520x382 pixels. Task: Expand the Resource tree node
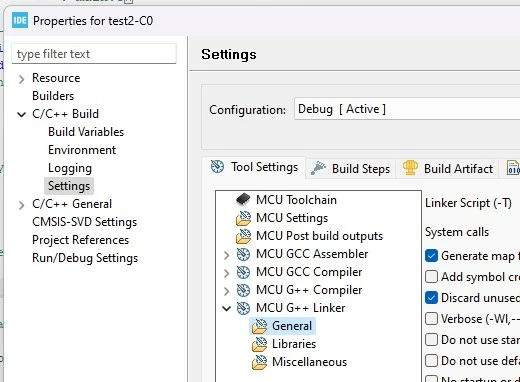coord(22,79)
